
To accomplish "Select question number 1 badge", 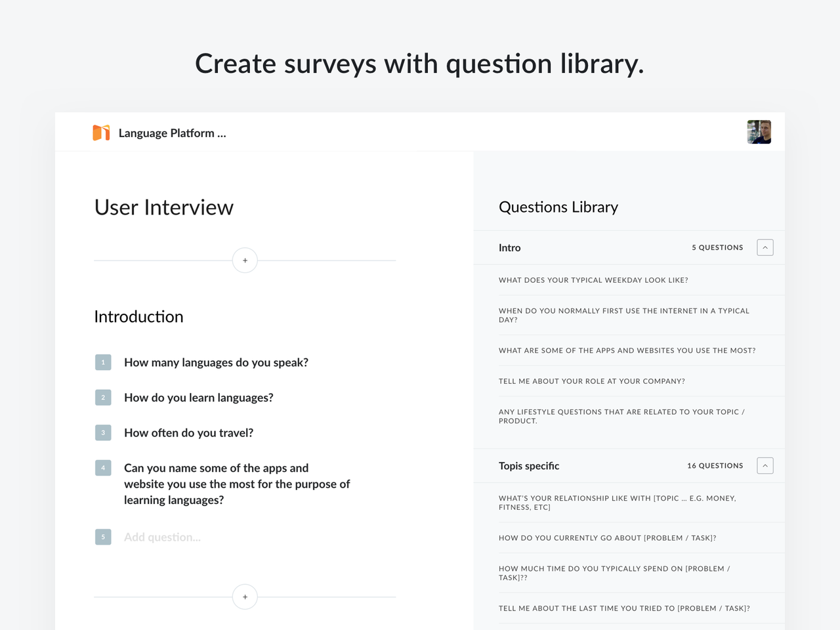I will coord(103,362).
